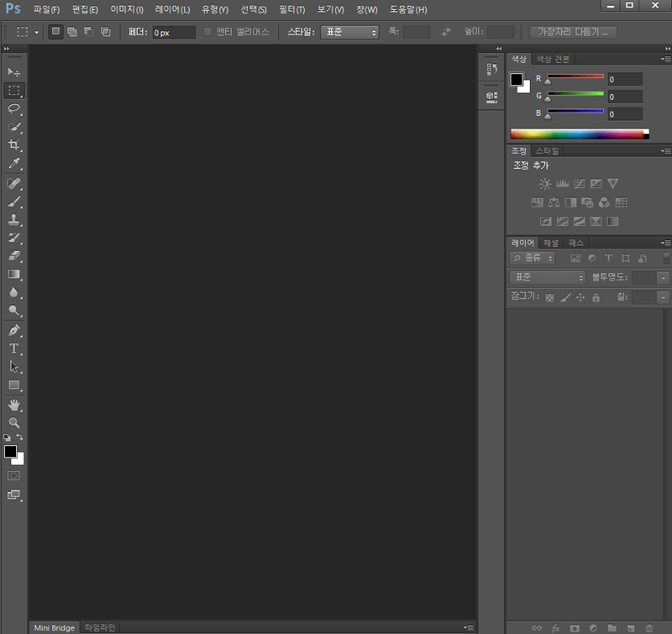This screenshot has height=634, width=672.
Task: Select the Blur tool
Action: coord(13,292)
